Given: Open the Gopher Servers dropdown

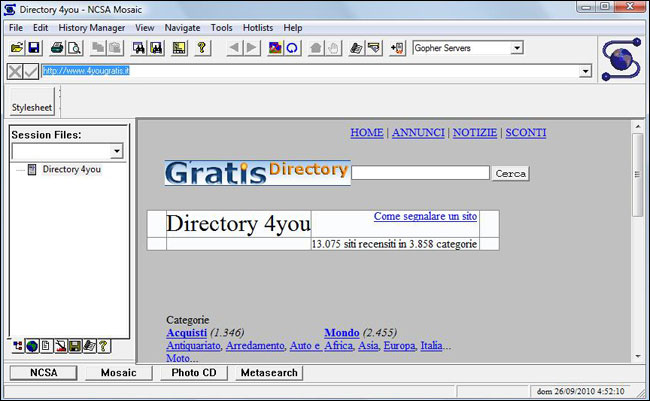Looking at the screenshot, I should tap(516, 48).
